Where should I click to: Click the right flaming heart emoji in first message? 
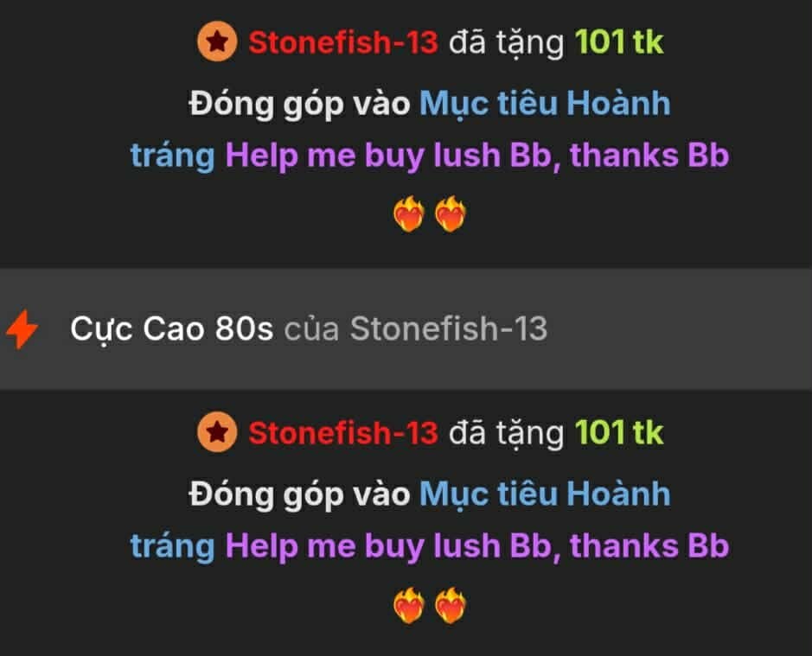[451, 213]
